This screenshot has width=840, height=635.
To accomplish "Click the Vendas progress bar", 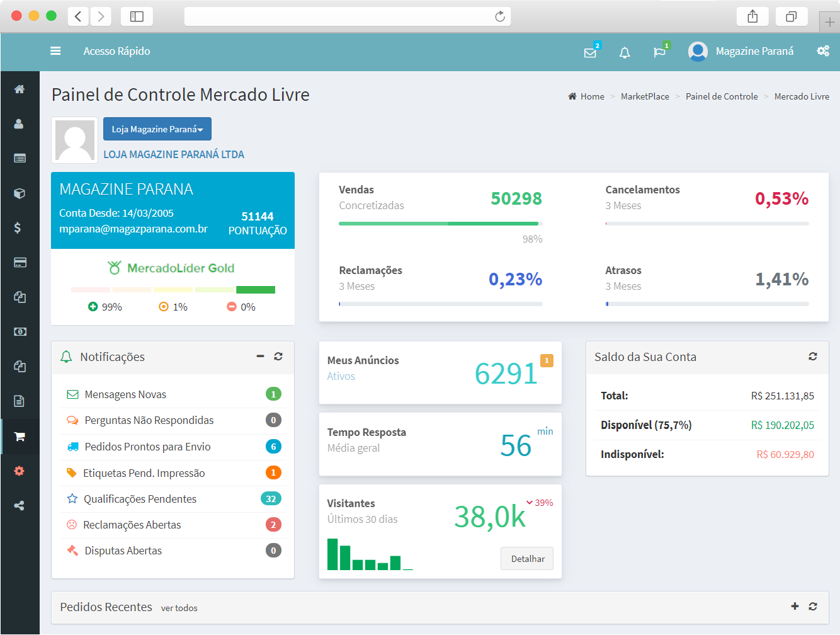I will pyautogui.click(x=441, y=224).
